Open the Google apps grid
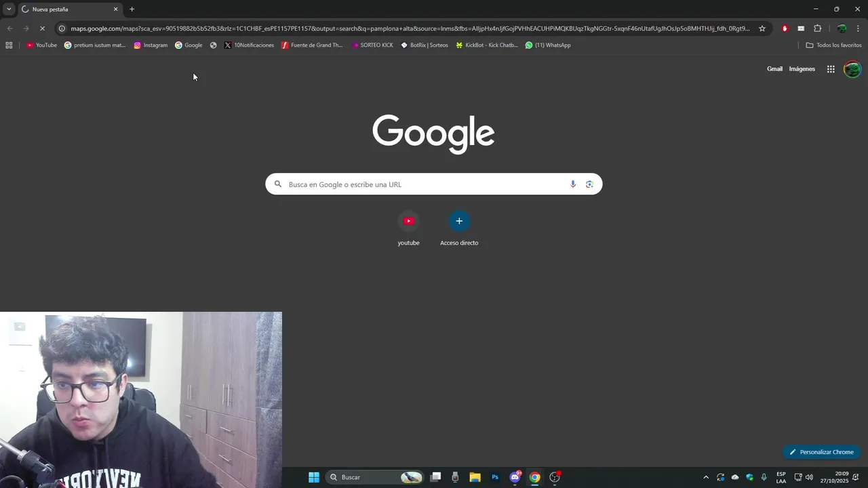Image resolution: width=868 pixels, height=488 pixels. pyautogui.click(x=831, y=69)
